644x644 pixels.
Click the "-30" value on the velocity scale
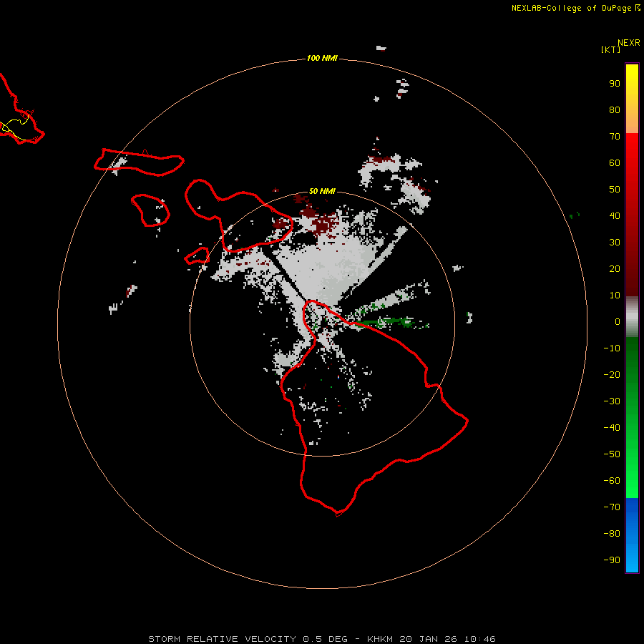coord(612,401)
